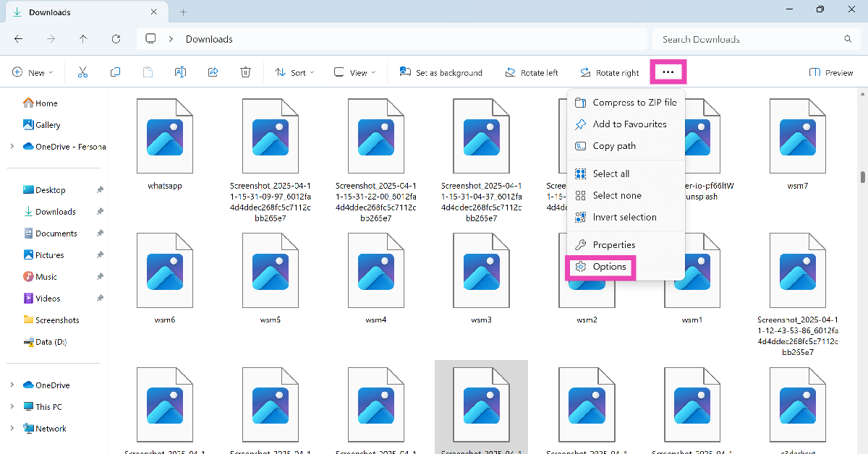The width and height of the screenshot is (868, 454).
Task: Click the Rename icon in toolbar
Action: 180,72
